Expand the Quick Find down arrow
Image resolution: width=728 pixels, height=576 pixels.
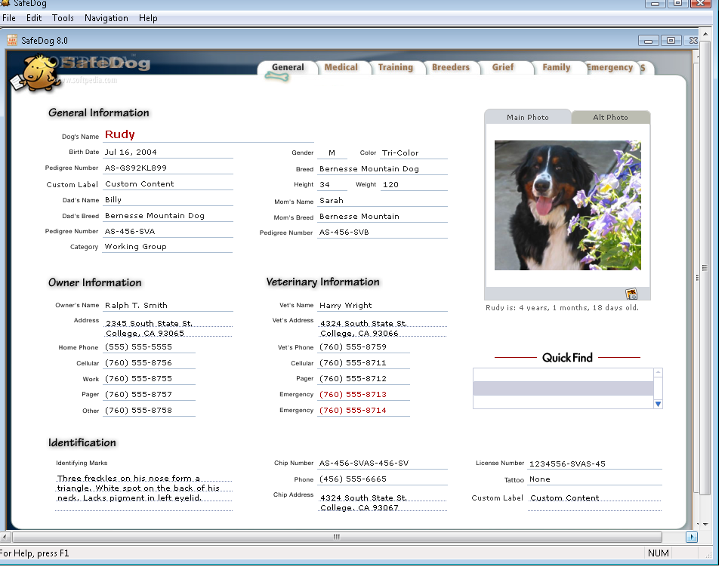(658, 404)
